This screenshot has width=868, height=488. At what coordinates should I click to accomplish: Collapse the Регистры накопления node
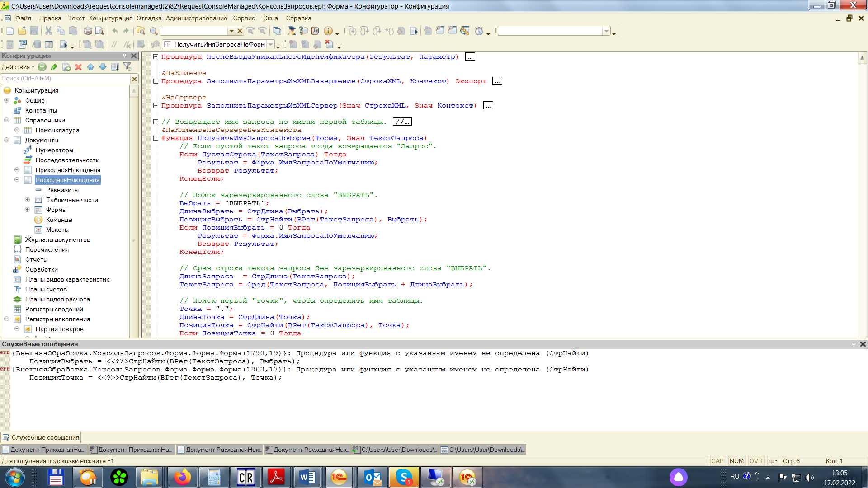tap(7, 319)
